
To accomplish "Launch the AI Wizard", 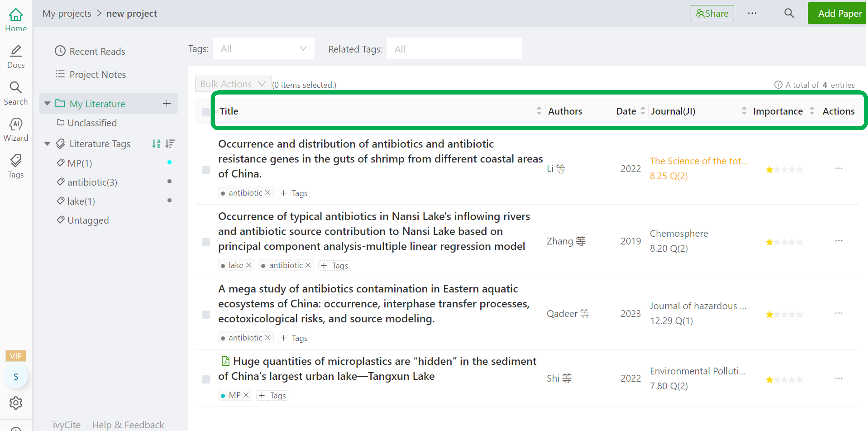I will tap(16, 130).
